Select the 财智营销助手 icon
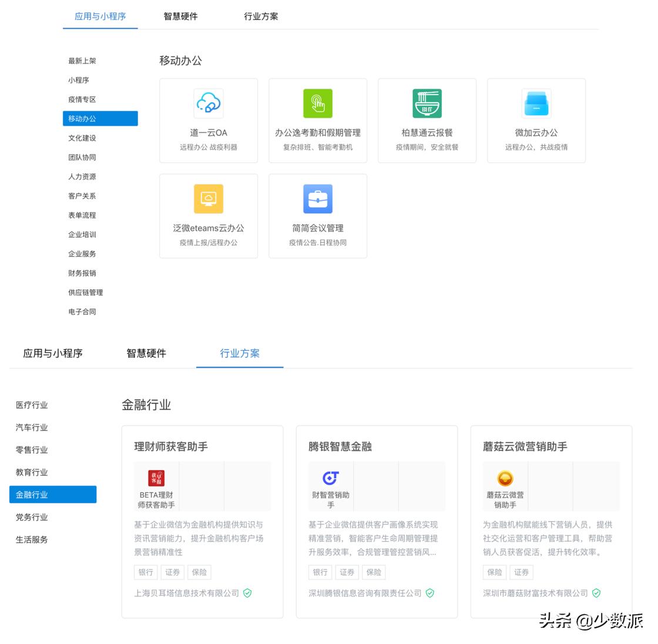 pyautogui.click(x=330, y=478)
